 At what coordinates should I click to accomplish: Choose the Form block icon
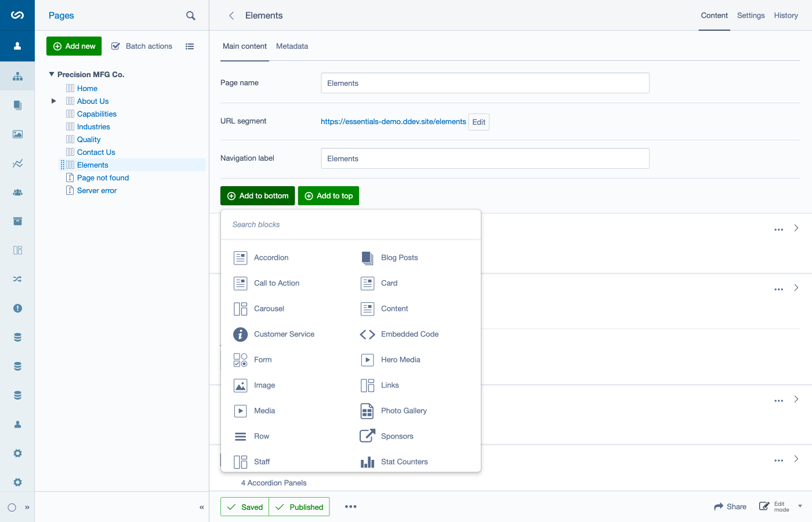(240, 360)
